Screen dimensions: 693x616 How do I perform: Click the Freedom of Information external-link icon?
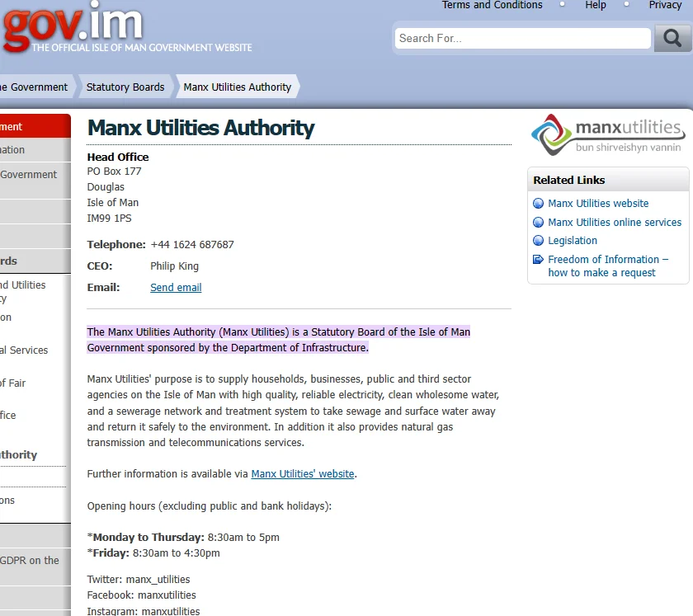point(538,260)
